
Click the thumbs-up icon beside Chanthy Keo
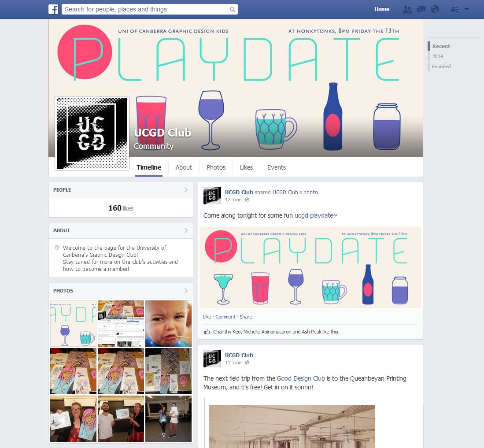[207, 332]
